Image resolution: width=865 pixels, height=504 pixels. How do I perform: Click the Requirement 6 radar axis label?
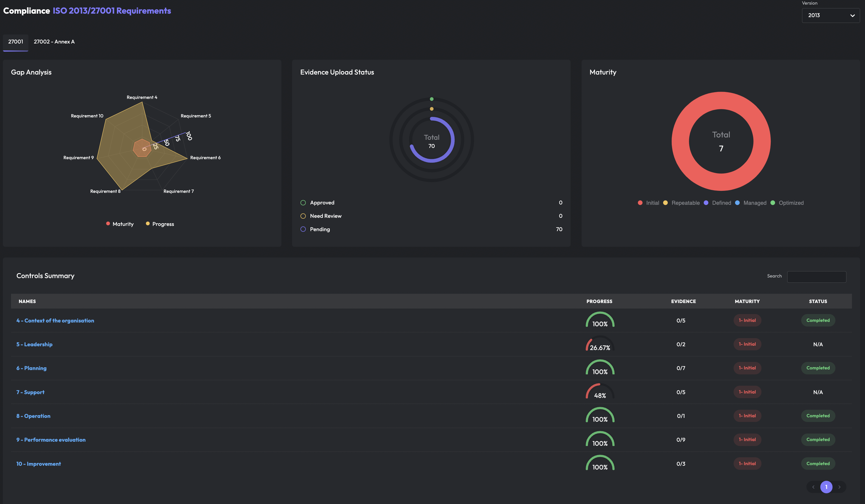coord(205,158)
